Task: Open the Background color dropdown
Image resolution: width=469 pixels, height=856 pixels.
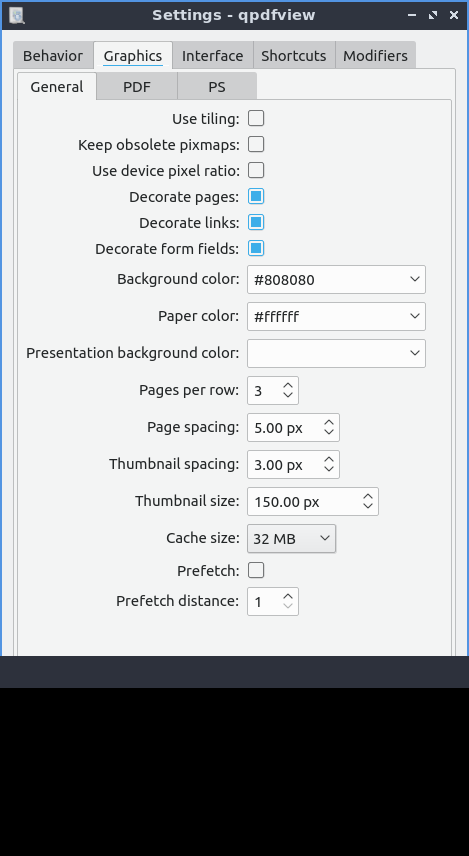Action: [x=336, y=280]
